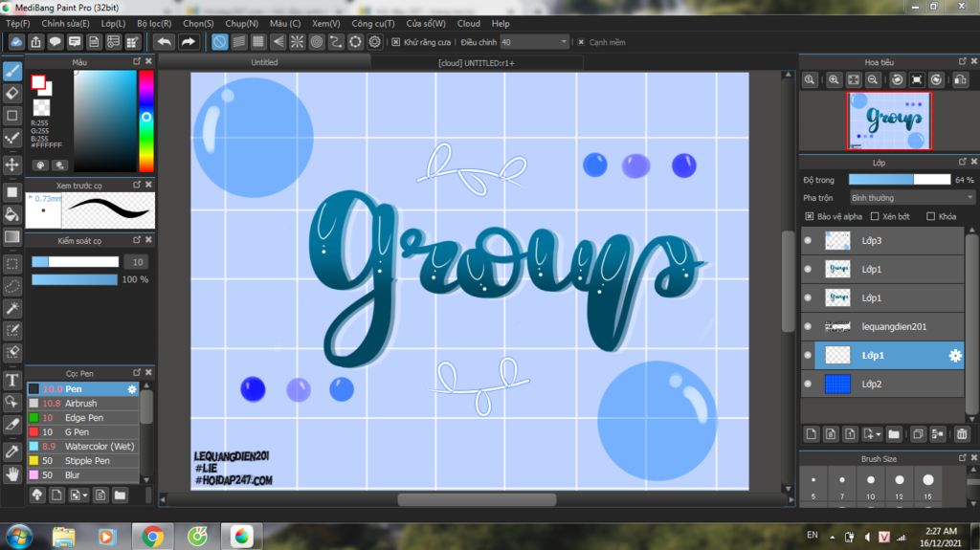Hide the Lớp2 layer

click(x=808, y=384)
